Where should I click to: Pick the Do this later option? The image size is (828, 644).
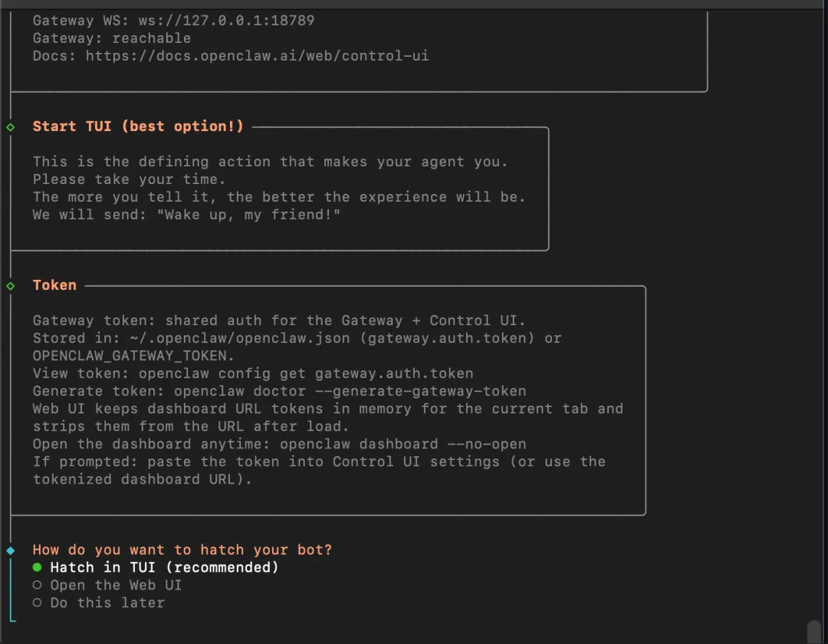click(107, 603)
